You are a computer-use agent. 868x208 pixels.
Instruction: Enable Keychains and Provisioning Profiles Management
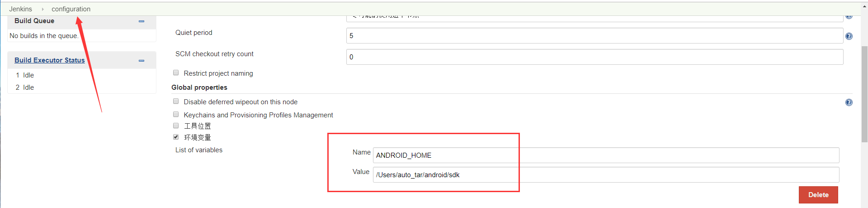click(176, 115)
